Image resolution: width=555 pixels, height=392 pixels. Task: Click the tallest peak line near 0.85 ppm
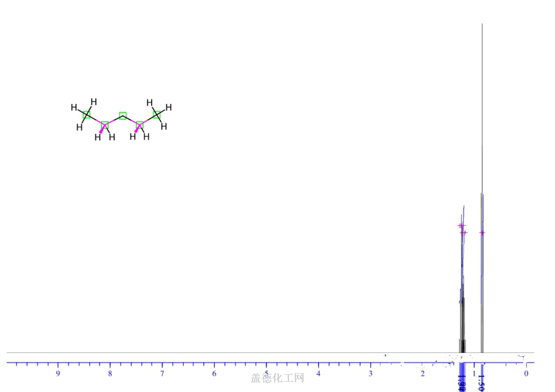click(482, 108)
